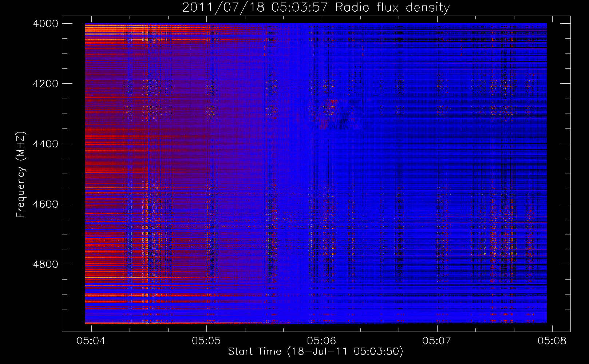Click the 4000 frequency tick label
This screenshot has height=364, width=589.
[46, 24]
